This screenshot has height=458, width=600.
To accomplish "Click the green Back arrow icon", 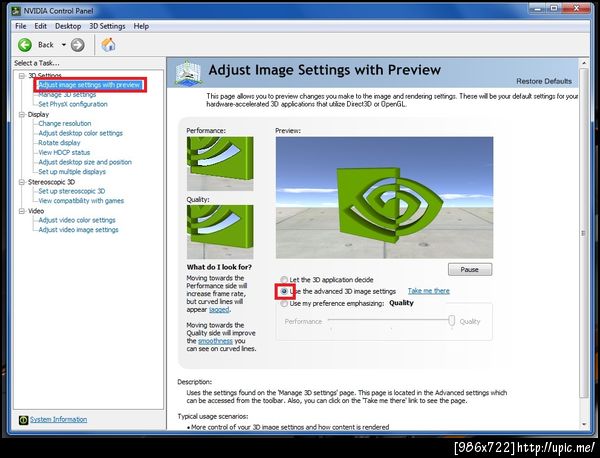I will pos(25,45).
